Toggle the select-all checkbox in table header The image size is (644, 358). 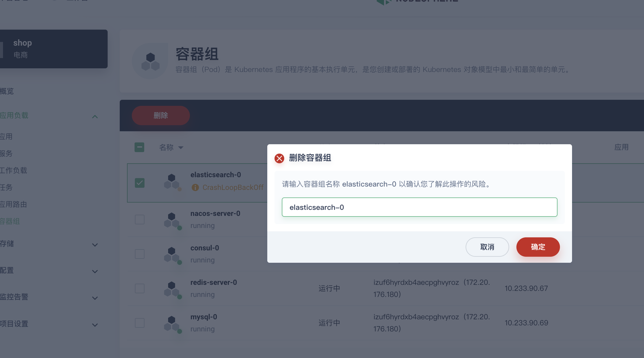coord(139,147)
